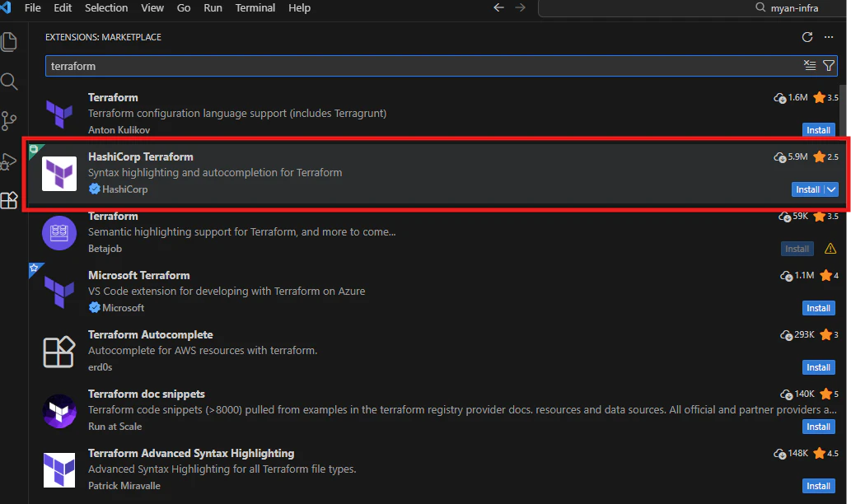Open the Terraform doc snippets title
This screenshot has width=851, height=504.
coord(147,394)
